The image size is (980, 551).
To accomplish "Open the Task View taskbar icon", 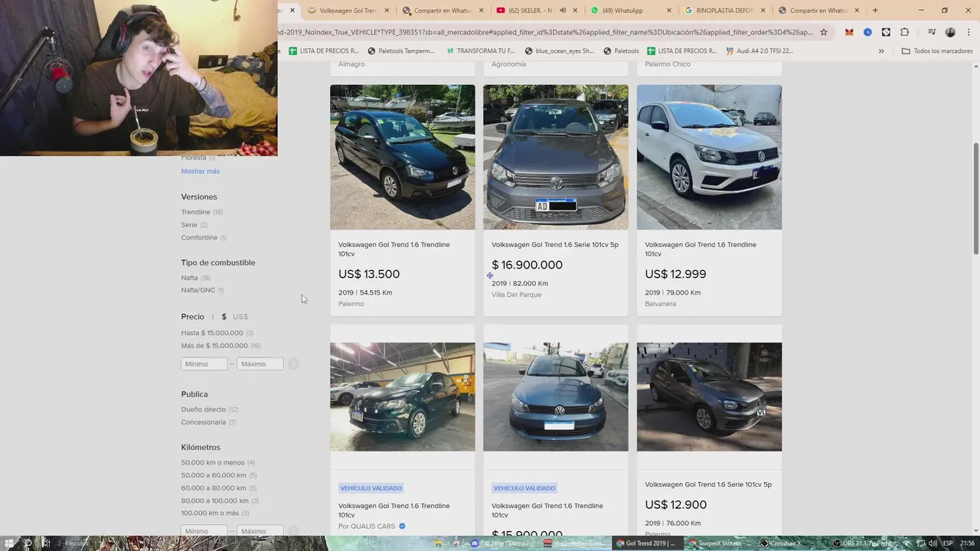I will coord(46,543).
